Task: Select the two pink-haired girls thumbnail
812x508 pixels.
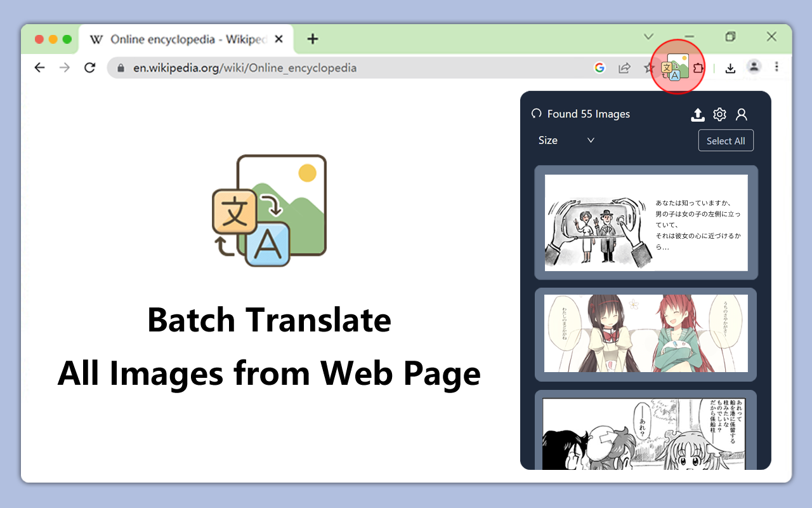Action: [x=646, y=333]
